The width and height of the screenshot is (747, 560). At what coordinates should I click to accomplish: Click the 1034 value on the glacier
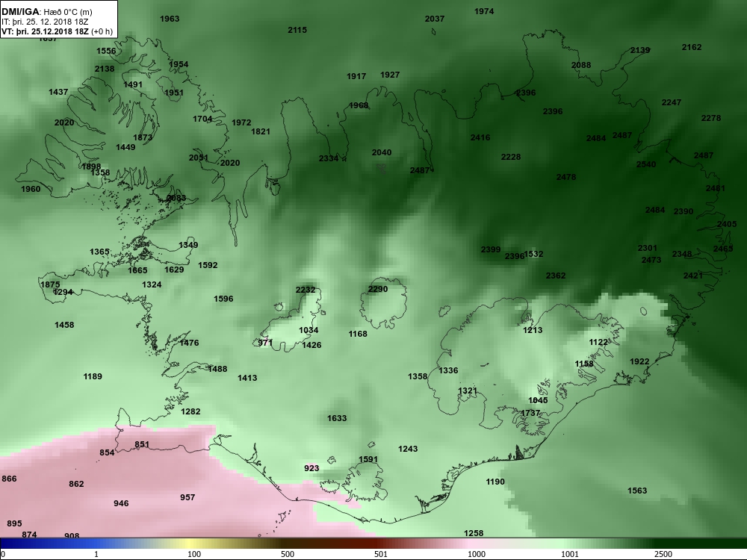pyautogui.click(x=309, y=331)
